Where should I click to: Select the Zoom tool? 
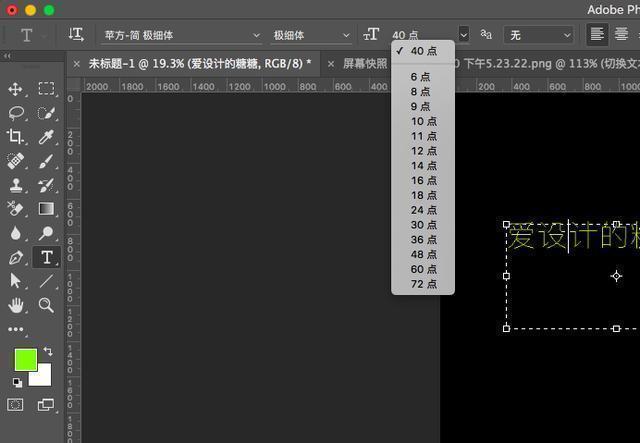tap(46, 305)
